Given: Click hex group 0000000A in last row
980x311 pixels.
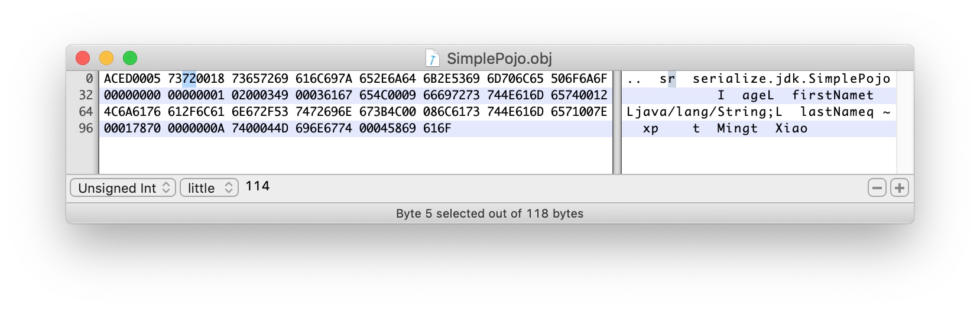Looking at the screenshot, I should (x=196, y=128).
